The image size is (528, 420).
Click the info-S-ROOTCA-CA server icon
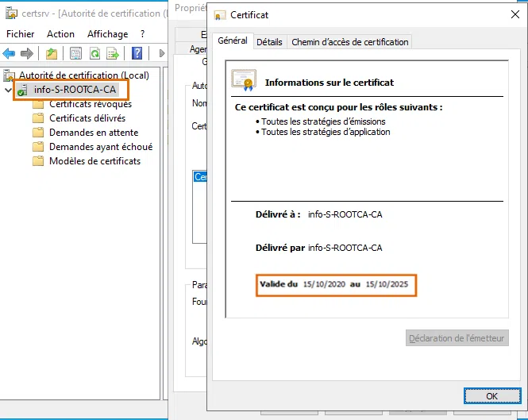pos(22,90)
